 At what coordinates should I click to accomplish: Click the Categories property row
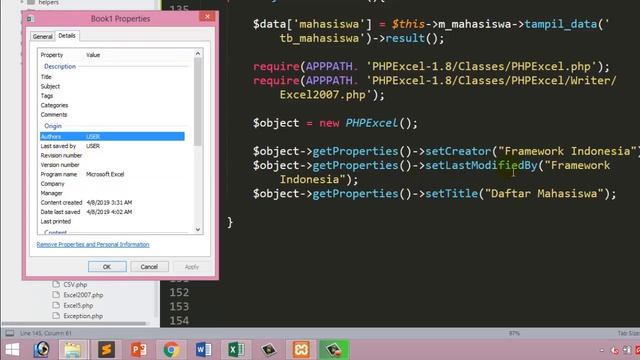(112, 105)
